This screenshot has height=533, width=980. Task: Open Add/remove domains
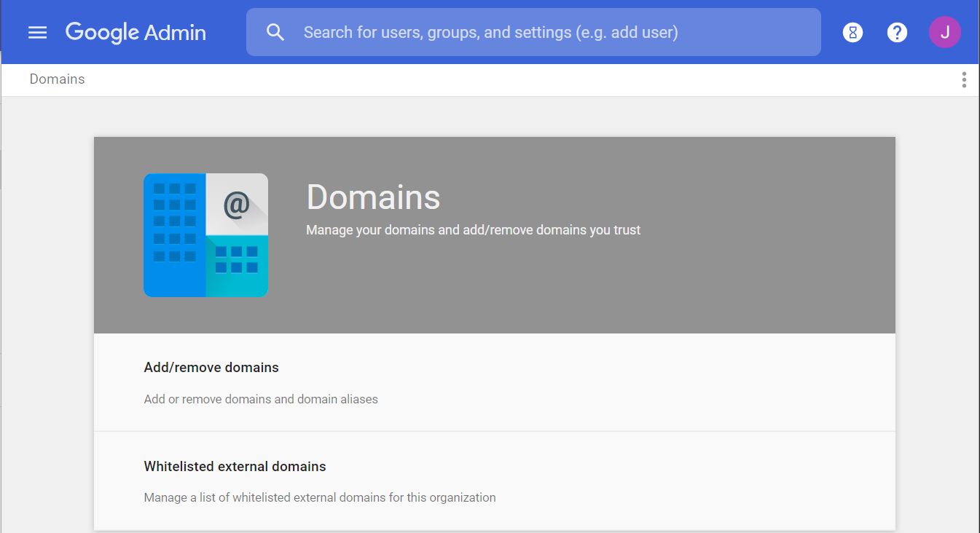(495, 383)
